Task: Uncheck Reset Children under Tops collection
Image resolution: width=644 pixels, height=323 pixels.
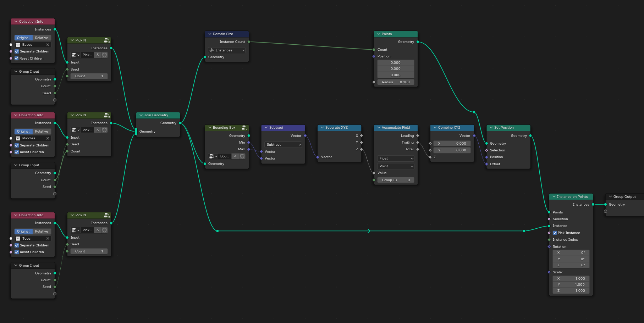Action: [x=17, y=252]
